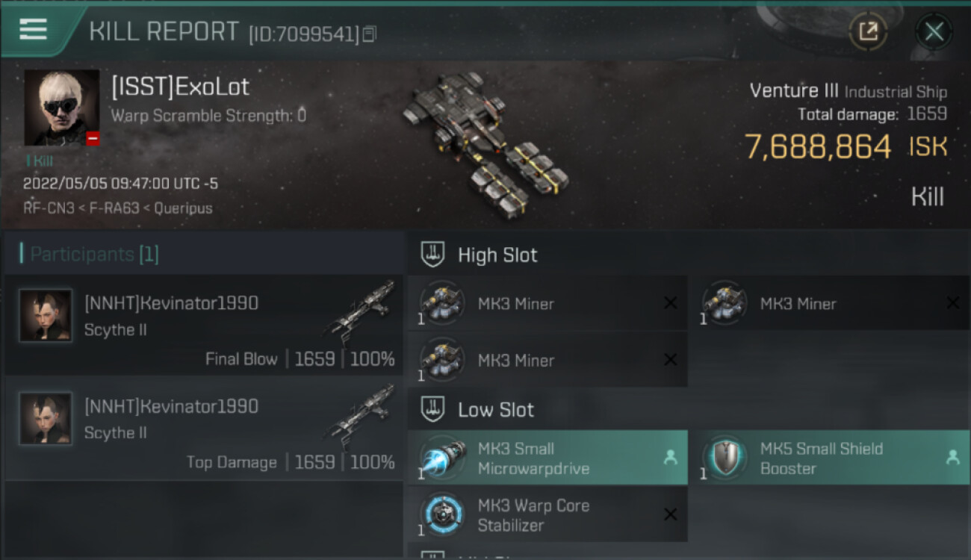Image resolution: width=971 pixels, height=560 pixels.
Task: Open the RF-CN3 system location link
Action: coord(49,208)
